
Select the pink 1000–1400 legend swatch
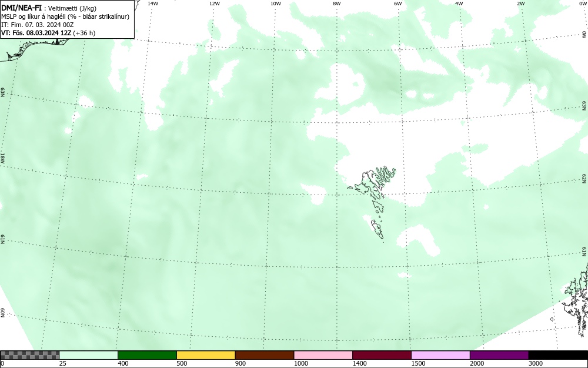click(323, 355)
